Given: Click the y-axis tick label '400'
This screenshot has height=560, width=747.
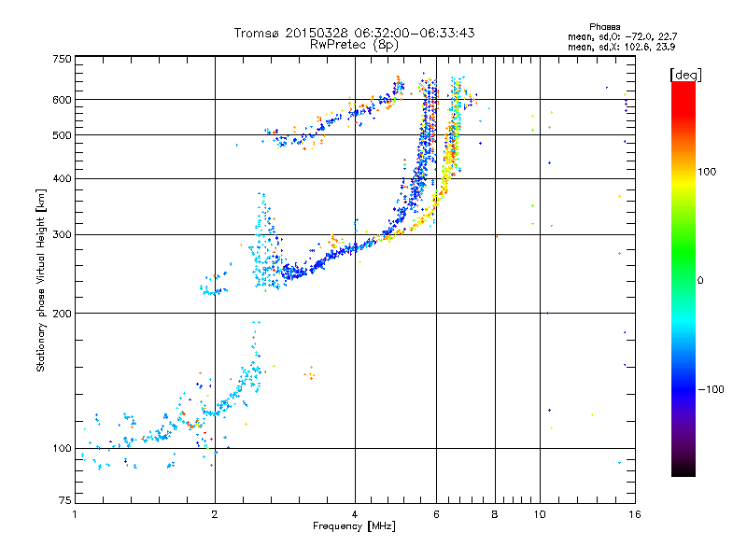Looking at the screenshot, I should click(x=63, y=178).
